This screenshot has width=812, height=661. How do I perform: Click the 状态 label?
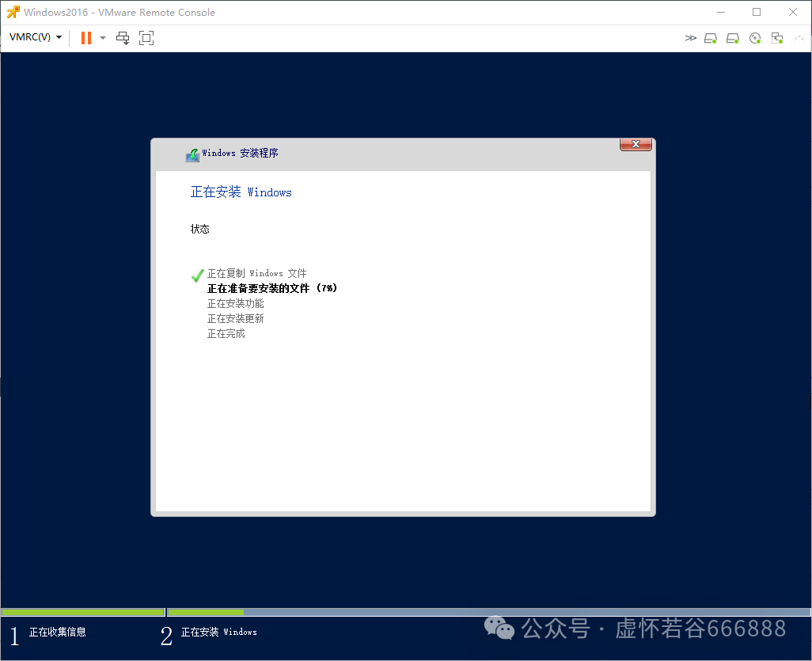tap(200, 229)
